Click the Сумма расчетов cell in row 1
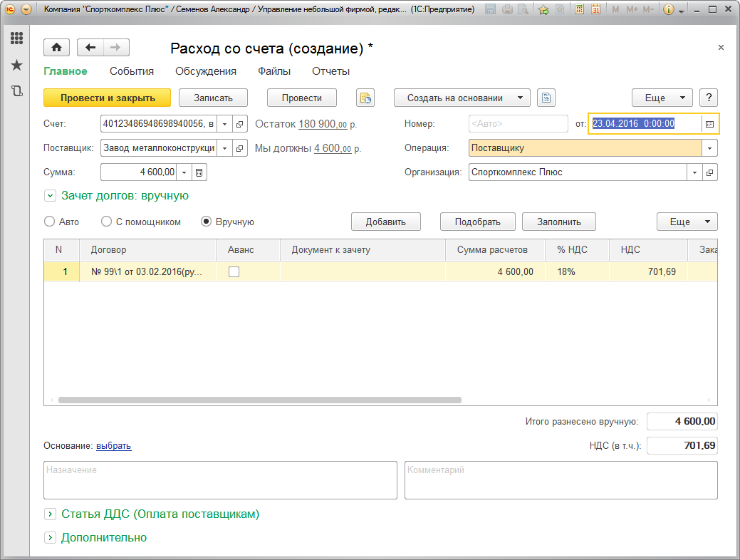Screen dimensions: 740x560 (495, 271)
